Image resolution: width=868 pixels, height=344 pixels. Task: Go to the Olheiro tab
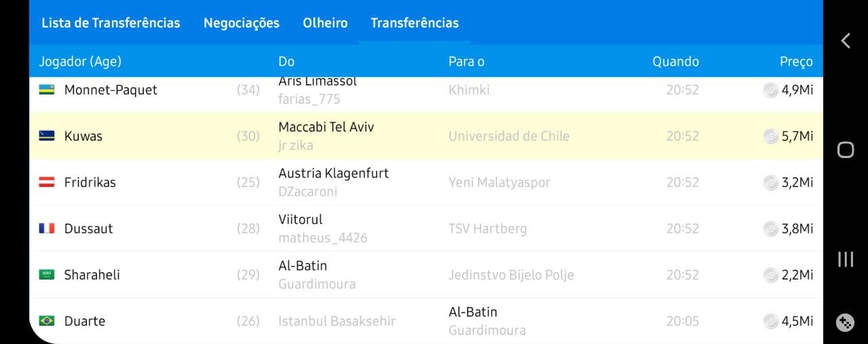pyautogui.click(x=325, y=23)
